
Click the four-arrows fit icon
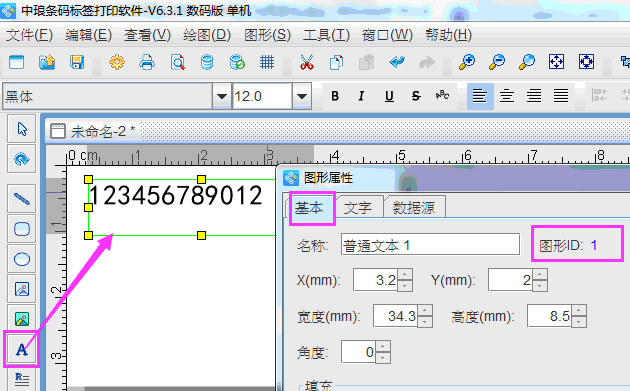[x=556, y=62]
